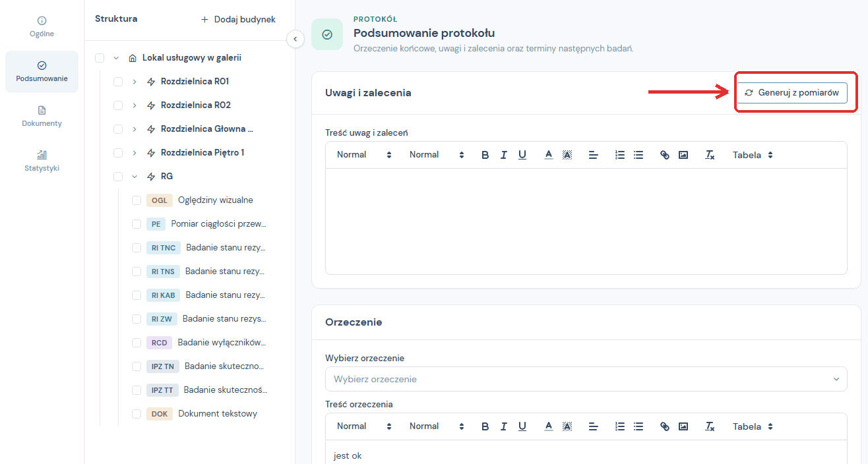Screen dimensions: 868x464
Task: Open second Normal dropdown in Uwagi editor
Action: [437, 155]
